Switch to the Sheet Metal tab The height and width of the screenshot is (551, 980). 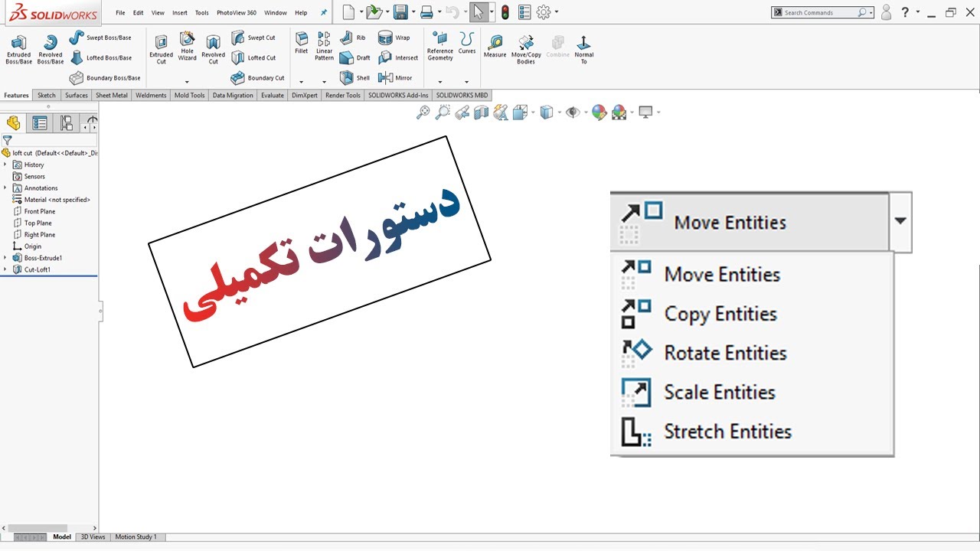point(112,96)
